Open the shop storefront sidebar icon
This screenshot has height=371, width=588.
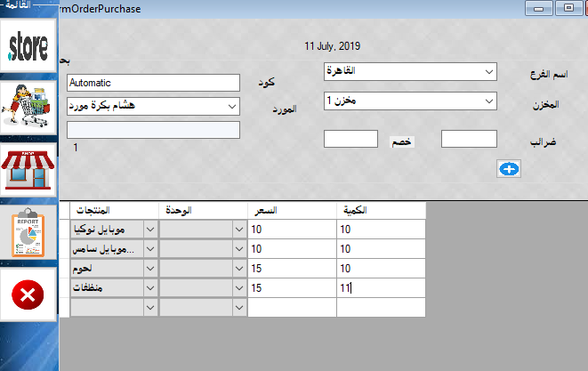click(x=28, y=170)
